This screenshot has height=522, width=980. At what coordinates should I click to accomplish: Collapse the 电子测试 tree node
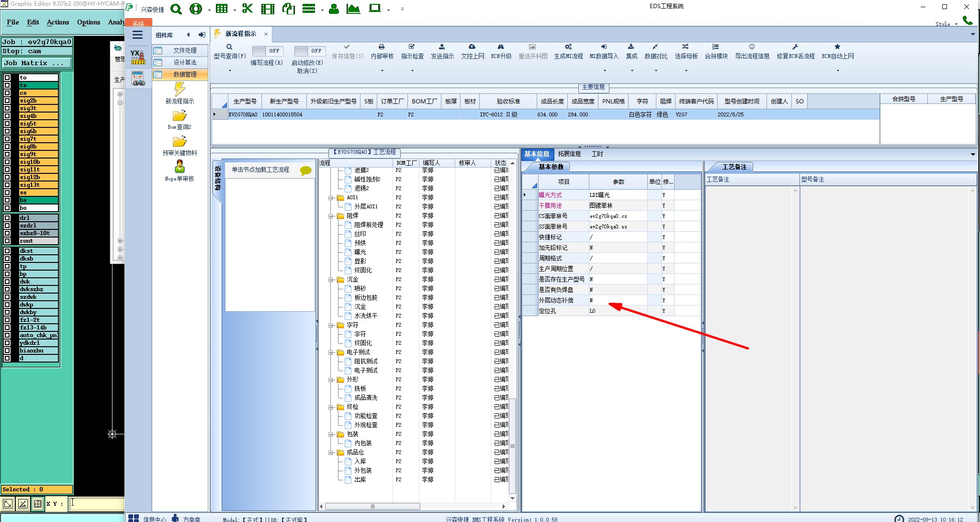coord(331,352)
